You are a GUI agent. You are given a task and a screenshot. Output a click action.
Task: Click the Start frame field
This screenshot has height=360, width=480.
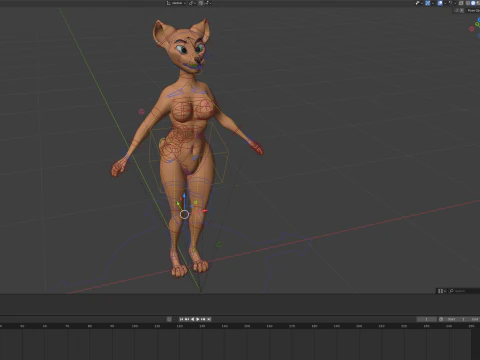point(456,319)
